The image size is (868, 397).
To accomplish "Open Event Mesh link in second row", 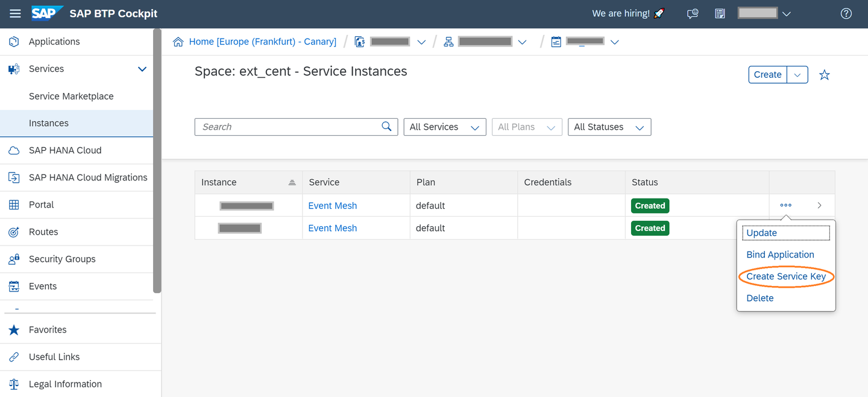I will click(333, 228).
